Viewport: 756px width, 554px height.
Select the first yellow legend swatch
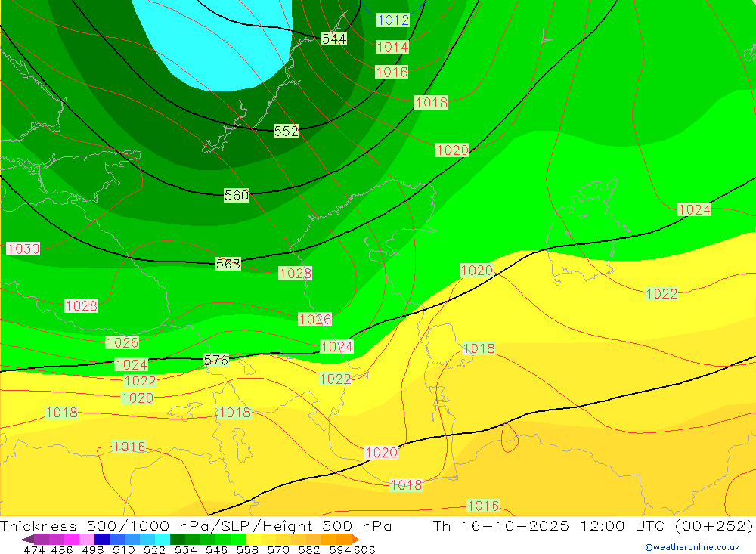coord(253,539)
